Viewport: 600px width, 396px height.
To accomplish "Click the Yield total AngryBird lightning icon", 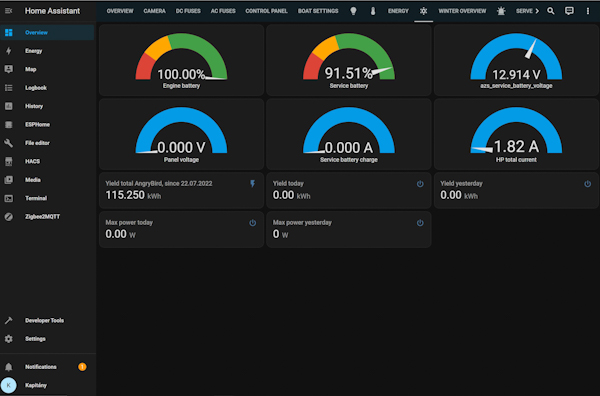I will pyautogui.click(x=253, y=184).
